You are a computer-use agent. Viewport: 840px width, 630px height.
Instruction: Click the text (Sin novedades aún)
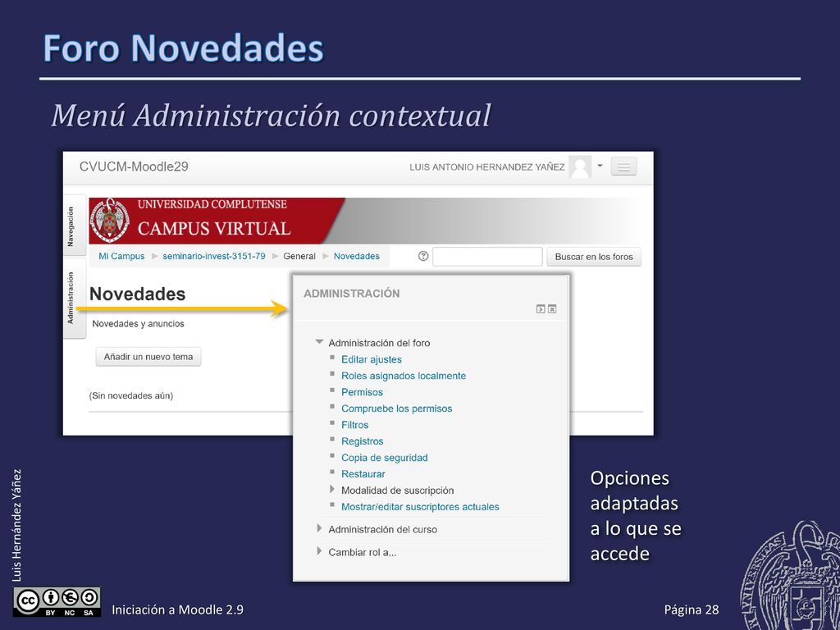pyautogui.click(x=131, y=396)
